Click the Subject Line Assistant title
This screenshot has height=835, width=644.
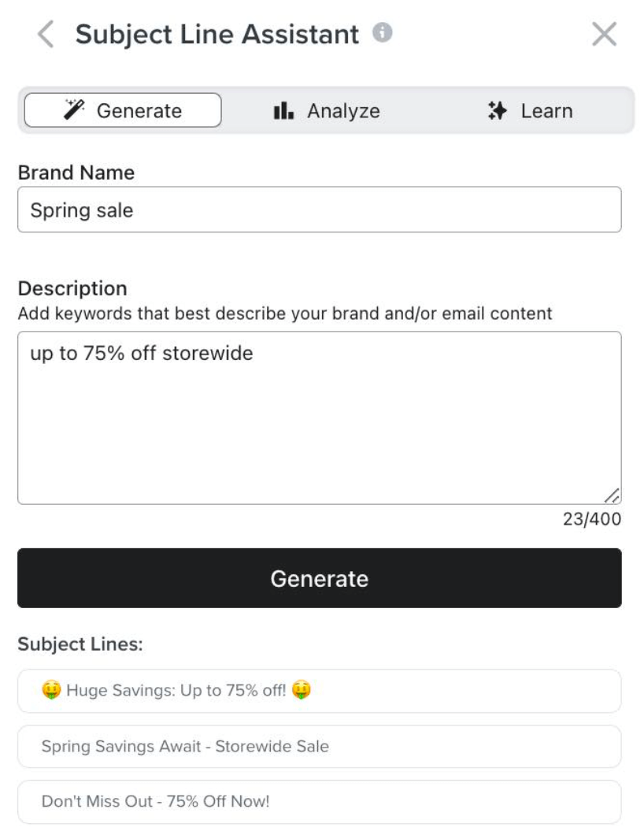coord(217,35)
